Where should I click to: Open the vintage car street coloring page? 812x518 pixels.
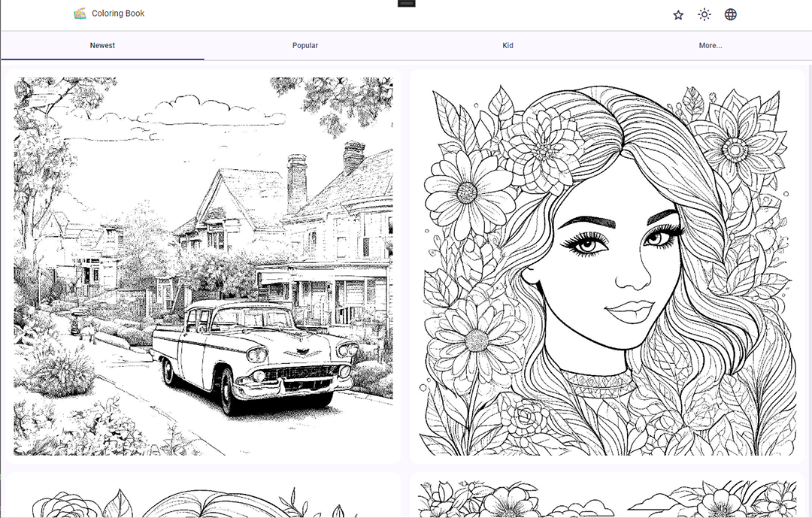click(203, 266)
